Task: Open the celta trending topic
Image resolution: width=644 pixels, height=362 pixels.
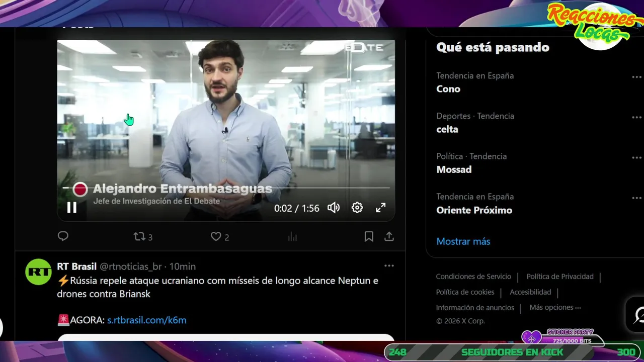Action: pos(447,129)
